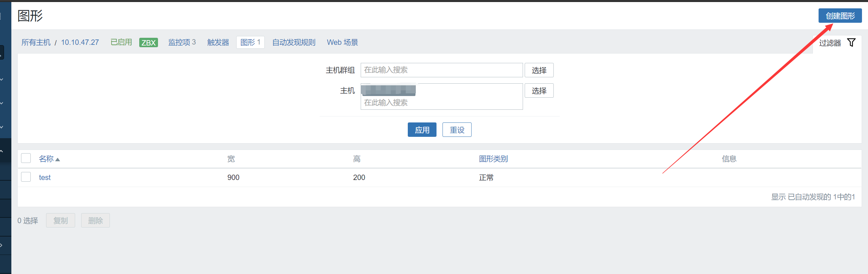This screenshot has width=868, height=274.
Task: Click the 正常 graph type cell
Action: [x=486, y=178]
